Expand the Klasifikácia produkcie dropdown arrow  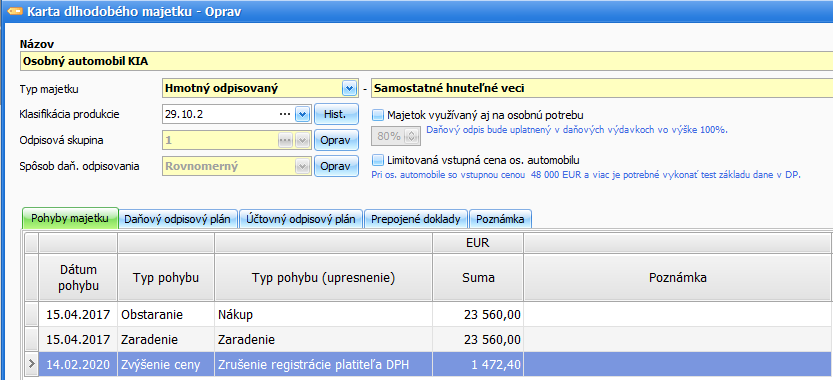click(302, 114)
